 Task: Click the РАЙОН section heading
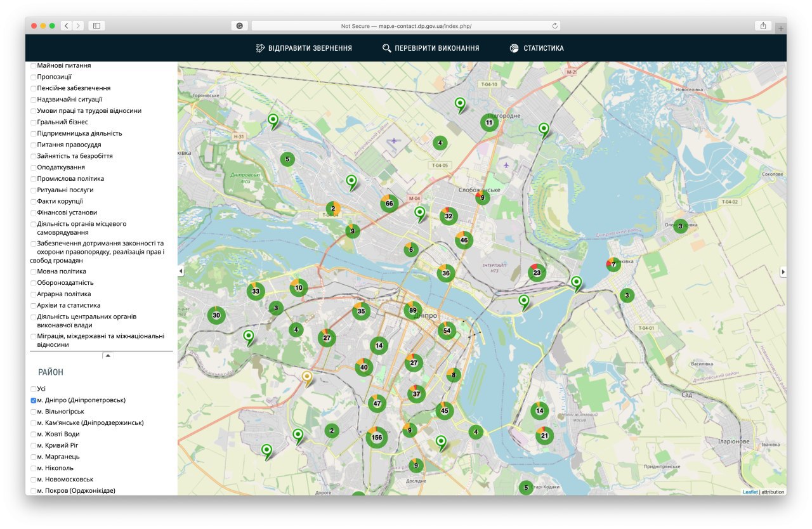point(51,372)
